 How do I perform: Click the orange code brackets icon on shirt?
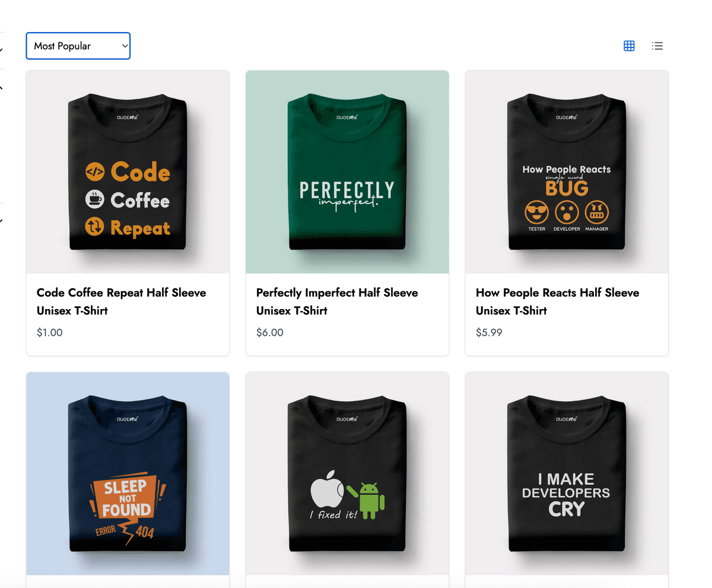[x=95, y=172]
